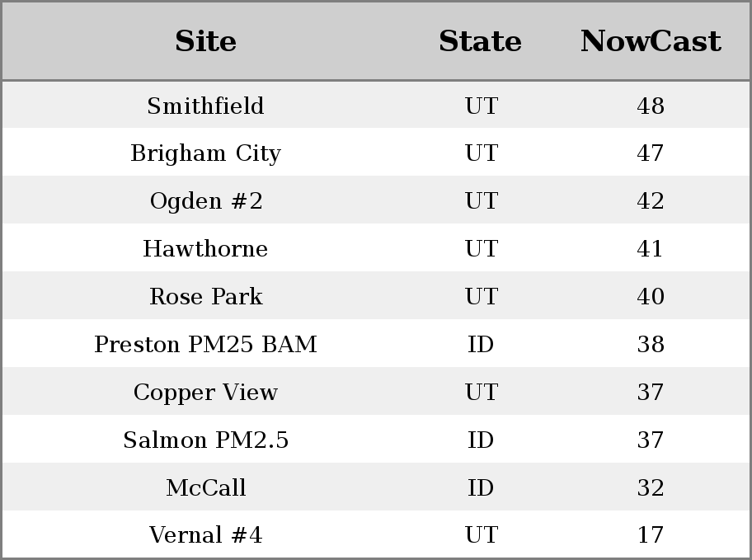The width and height of the screenshot is (752, 560).
Task: Sort by the State column header
Action: point(480,41)
